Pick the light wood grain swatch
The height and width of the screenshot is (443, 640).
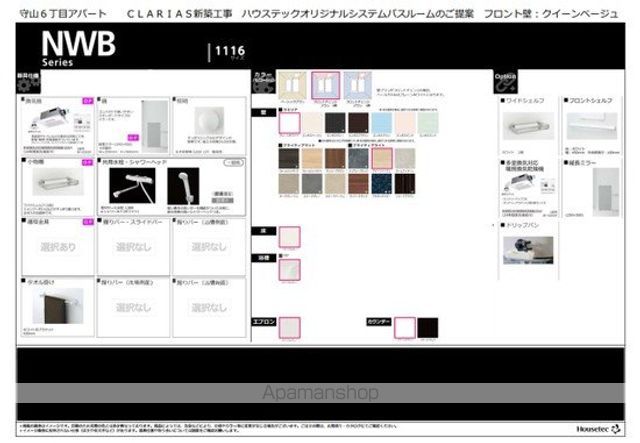pos(312,158)
